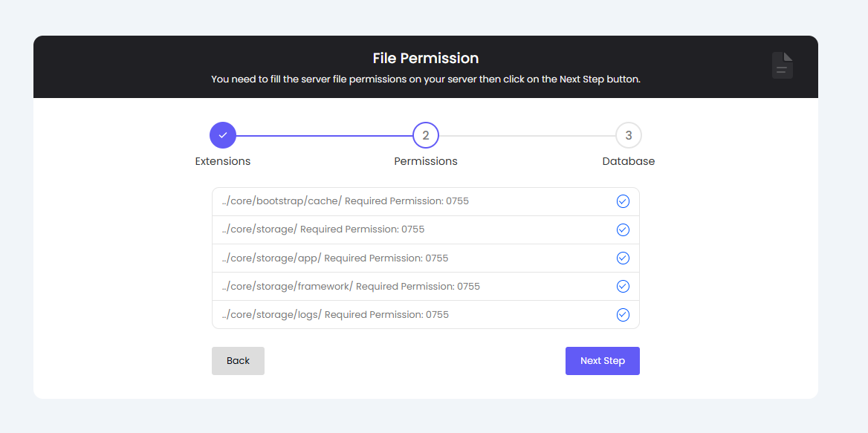Screen dimensions: 868x433
Task: Click the ../core/storage/logs/ permission text
Action: 335,314
